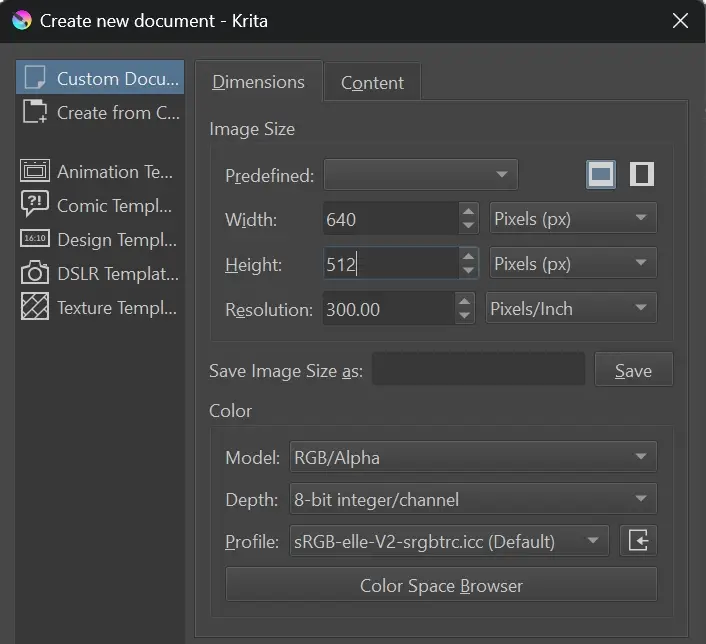Select the Design Templ... sidebar label

tap(117, 240)
